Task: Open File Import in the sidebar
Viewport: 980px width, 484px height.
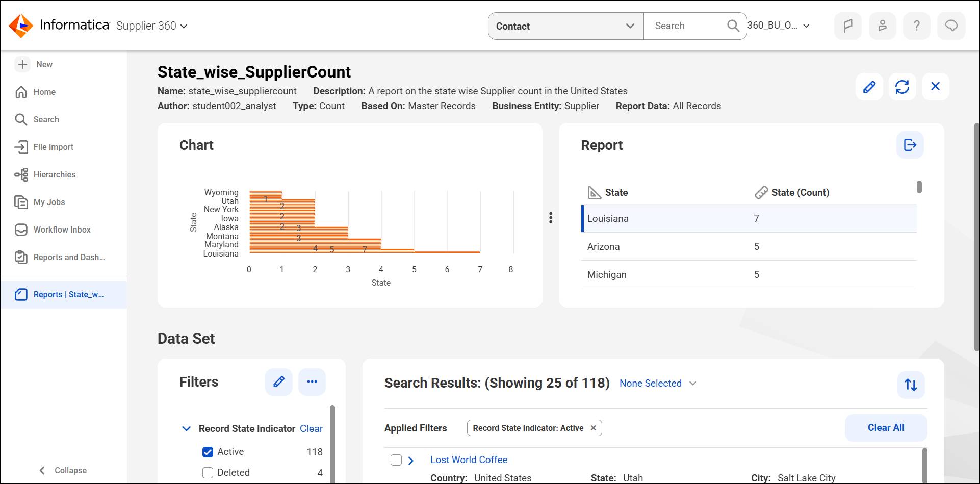Action: (x=53, y=147)
